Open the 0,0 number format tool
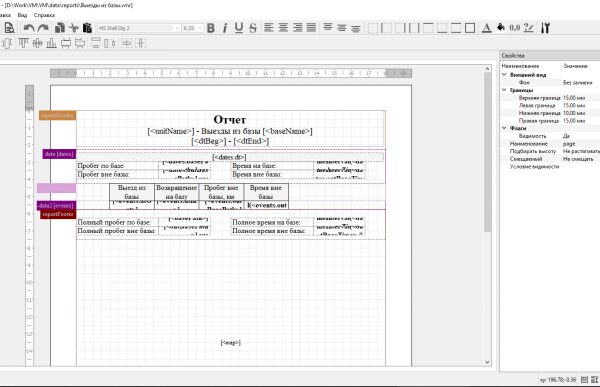This screenshot has height=387, width=600. click(x=514, y=28)
